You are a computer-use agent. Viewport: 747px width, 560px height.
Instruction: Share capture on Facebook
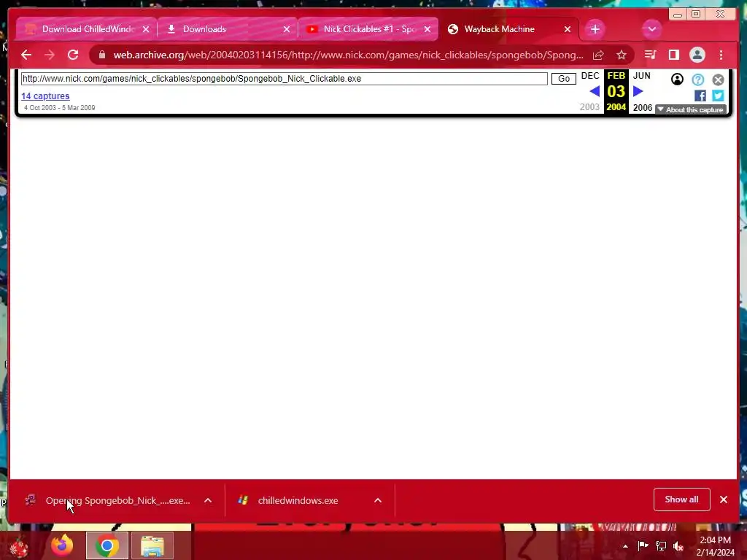tap(700, 96)
